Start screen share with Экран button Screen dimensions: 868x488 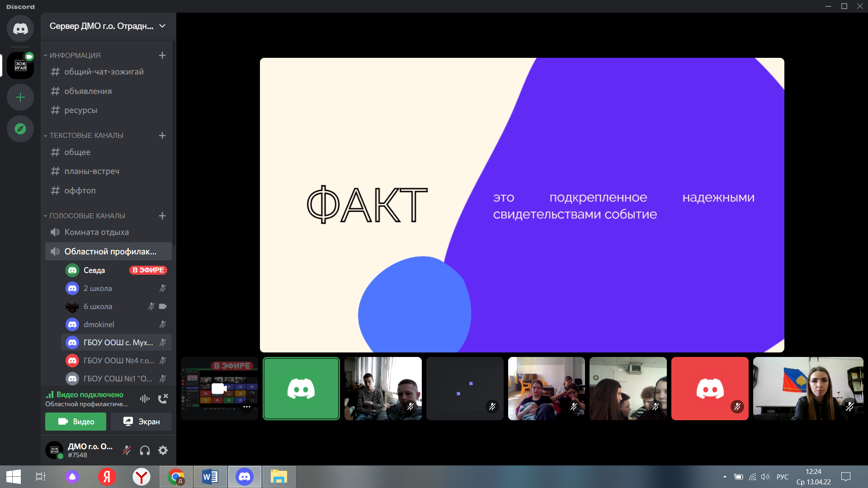pyautogui.click(x=141, y=422)
